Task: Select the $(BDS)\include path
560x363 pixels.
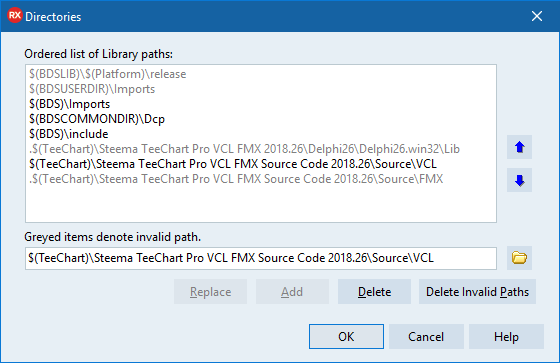Action: (x=69, y=134)
